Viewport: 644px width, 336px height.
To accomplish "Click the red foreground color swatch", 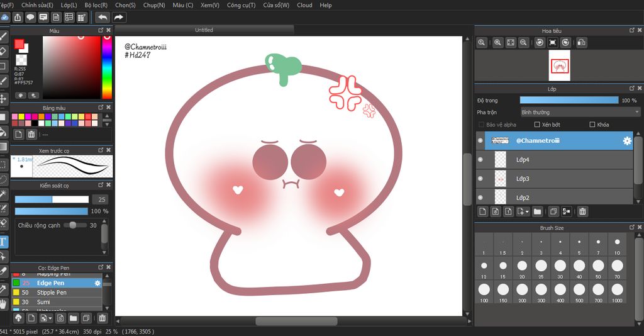I will [x=19, y=44].
